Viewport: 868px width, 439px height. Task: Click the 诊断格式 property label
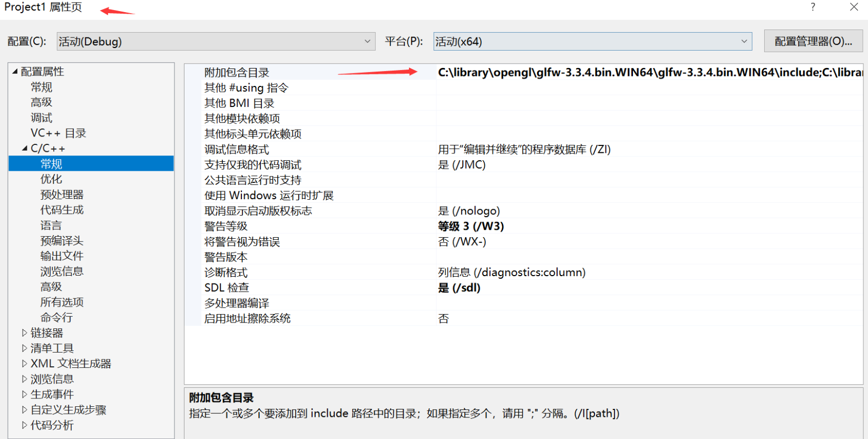click(226, 272)
